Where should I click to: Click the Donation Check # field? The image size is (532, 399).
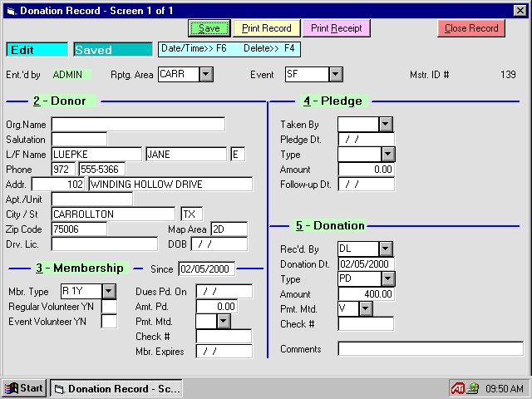(366, 323)
